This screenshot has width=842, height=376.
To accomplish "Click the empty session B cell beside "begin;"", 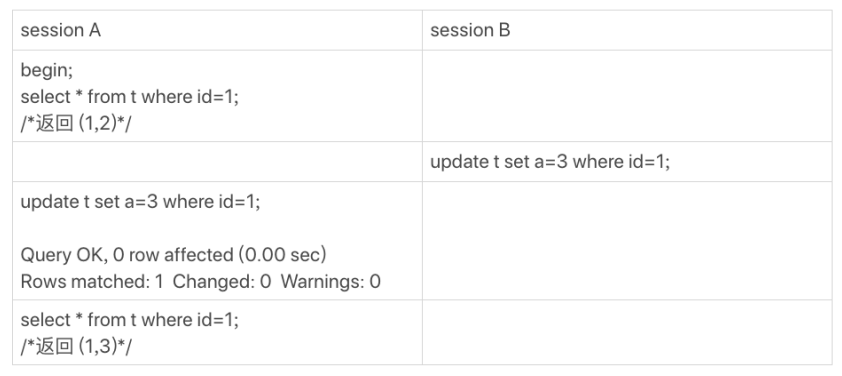I will point(627,96).
